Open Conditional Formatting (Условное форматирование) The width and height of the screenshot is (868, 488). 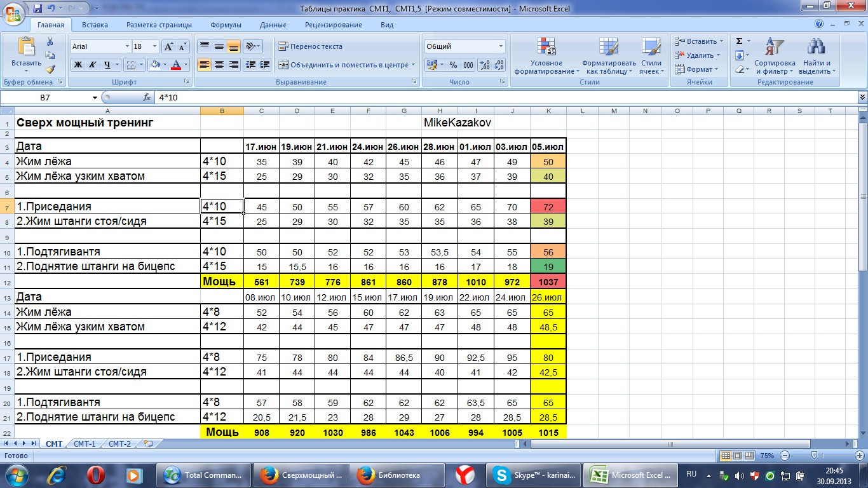click(546, 56)
